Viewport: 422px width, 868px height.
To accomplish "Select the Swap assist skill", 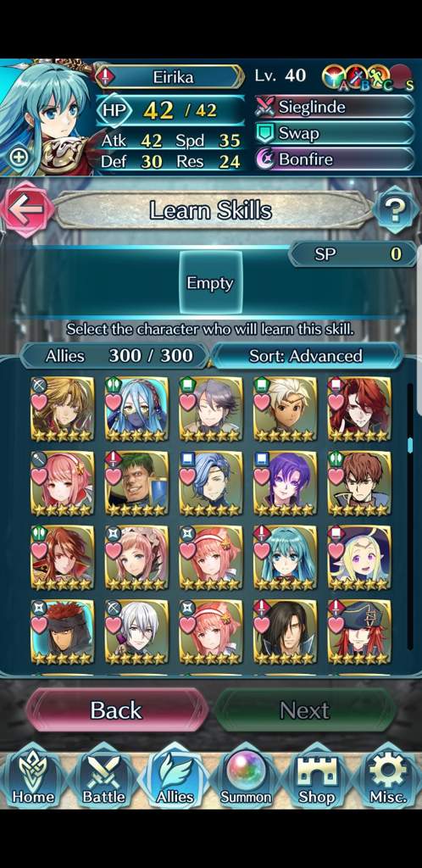I will [x=335, y=133].
